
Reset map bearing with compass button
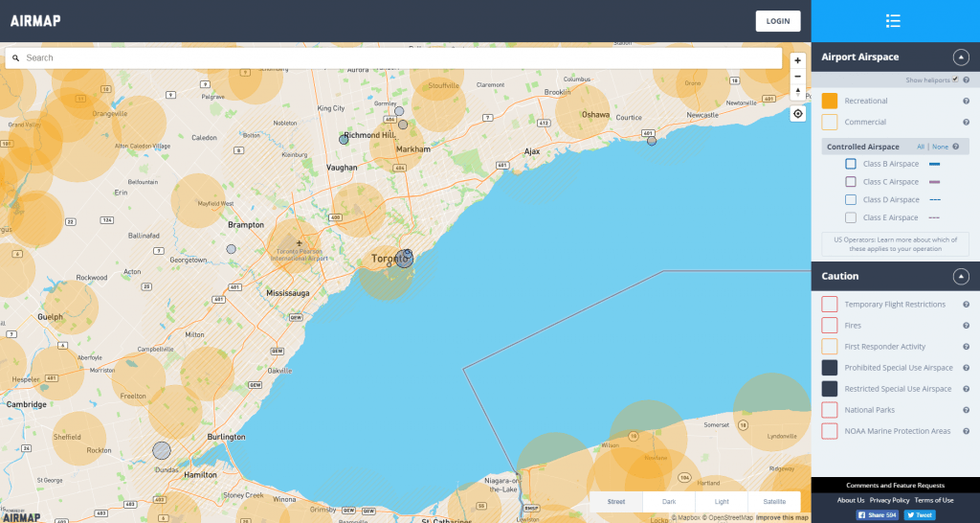[x=797, y=92]
